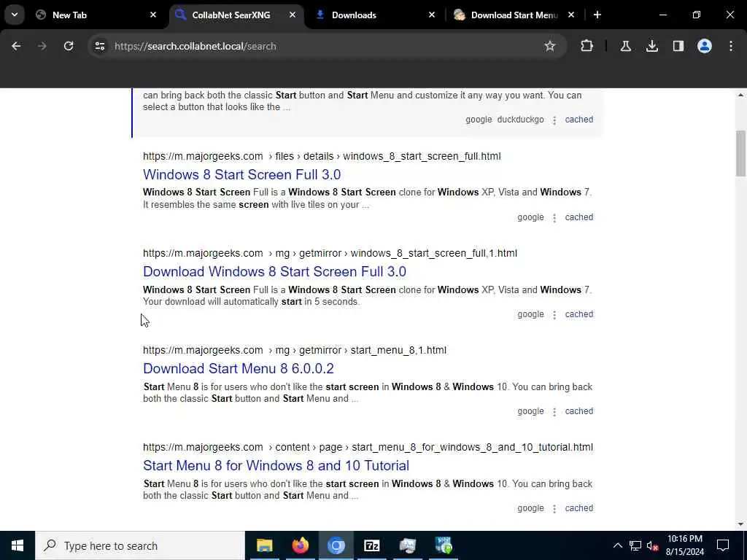This screenshot has width=747, height=560.
Task: Click the duckduckgo engine label
Action: (x=520, y=120)
